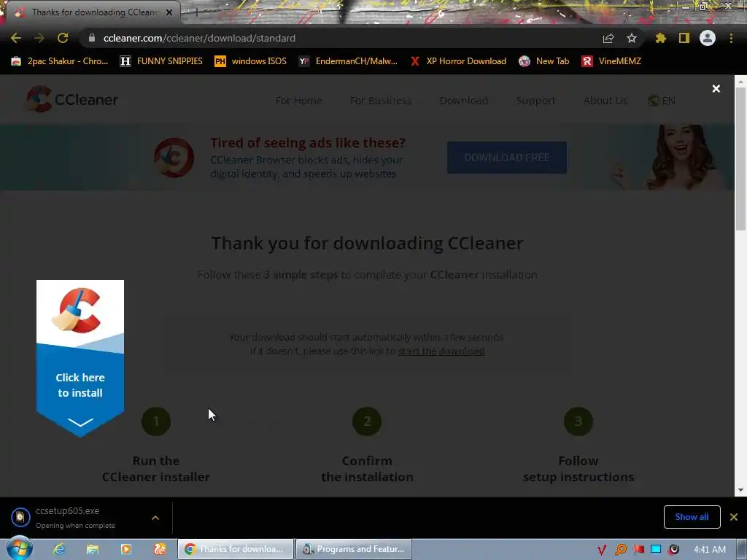Open the '2pac Shakur - Chro...' bookmark
The width and height of the screenshot is (747, 560).
[x=60, y=61]
